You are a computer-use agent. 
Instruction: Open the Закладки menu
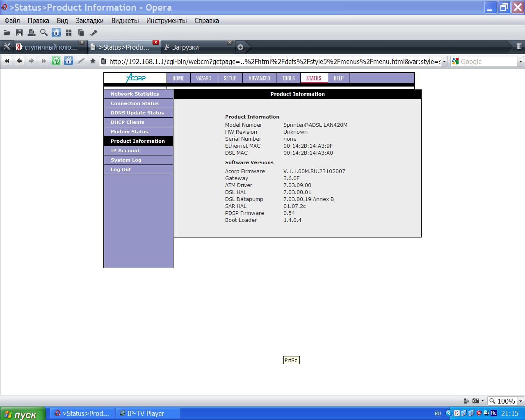coord(89,21)
